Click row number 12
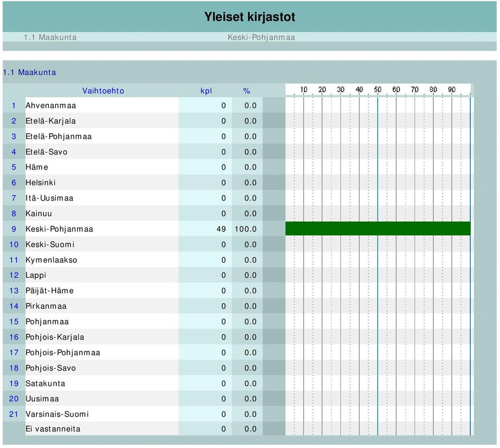Screen dimensions: 500x448 14,275
